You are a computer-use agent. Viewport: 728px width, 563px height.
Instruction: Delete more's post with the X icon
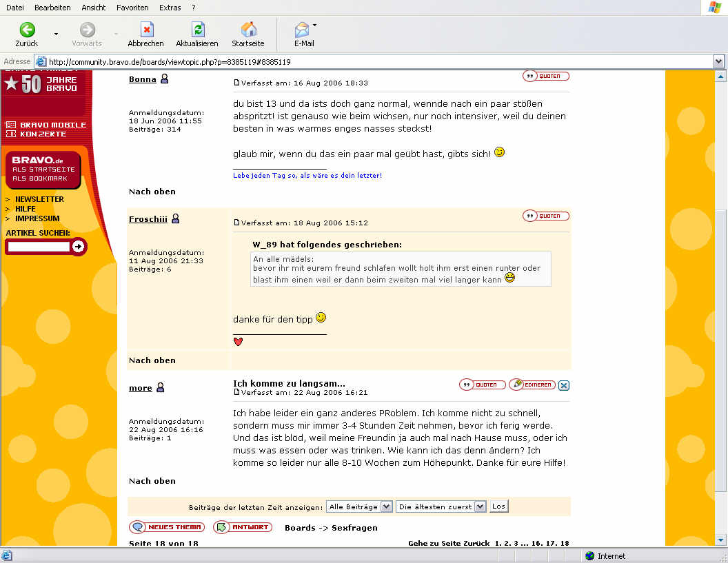click(x=564, y=385)
